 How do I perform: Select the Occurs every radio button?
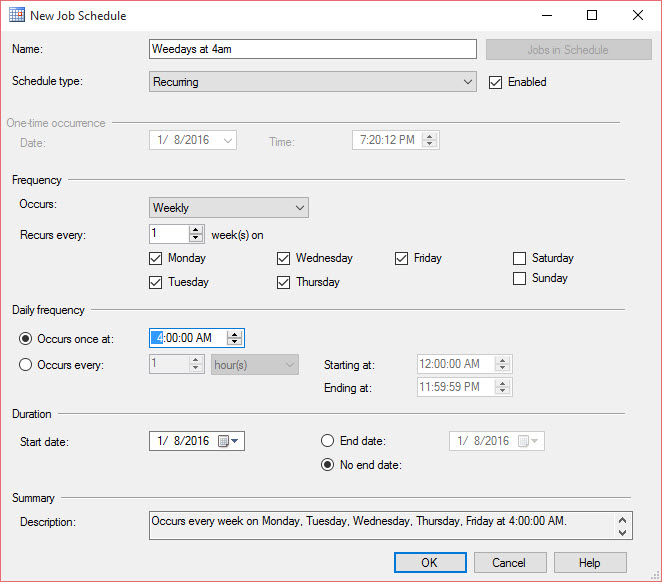pyautogui.click(x=26, y=365)
